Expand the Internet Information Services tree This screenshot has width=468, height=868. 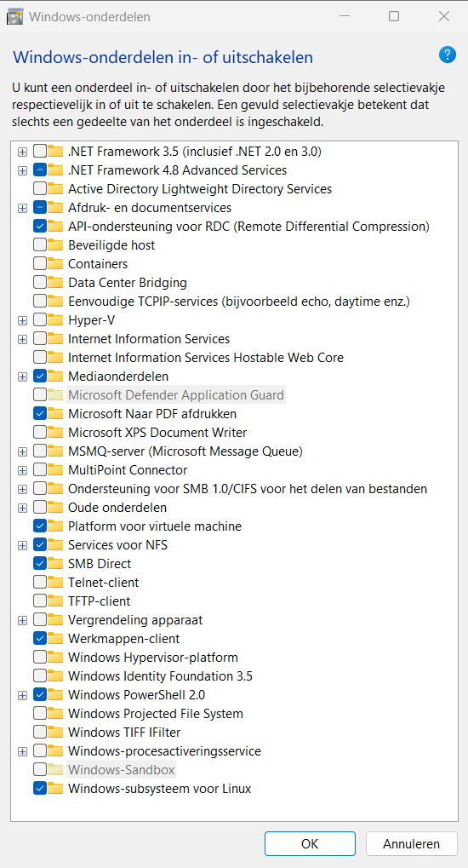tap(22, 339)
